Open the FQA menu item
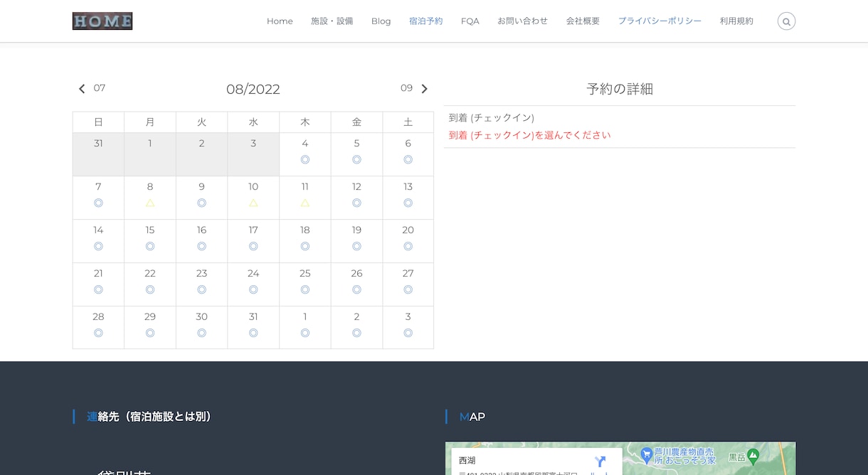The height and width of the screenshot is (475, 868). click(x=470, y=21)
